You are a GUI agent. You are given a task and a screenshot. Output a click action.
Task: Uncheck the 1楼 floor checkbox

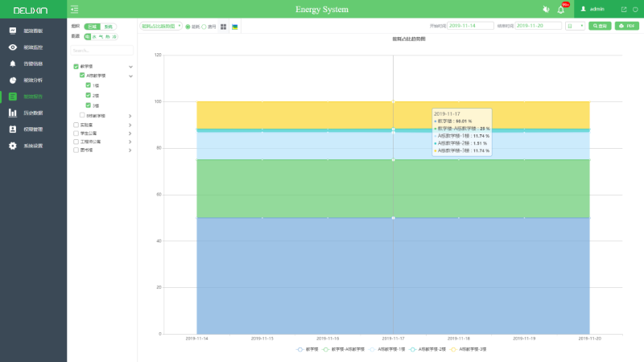click(x=89, y=85)
